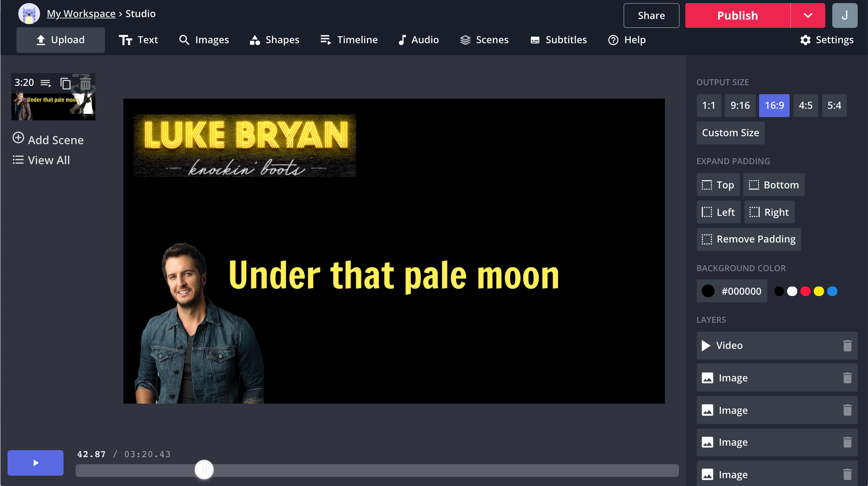Delete the scene using the trash icon
Image resolution: width=868 pixels, height=486 pixels.
(x=85, y=83)
